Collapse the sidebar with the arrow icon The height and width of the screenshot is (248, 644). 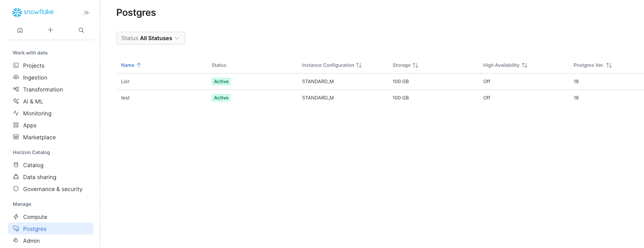87,13
